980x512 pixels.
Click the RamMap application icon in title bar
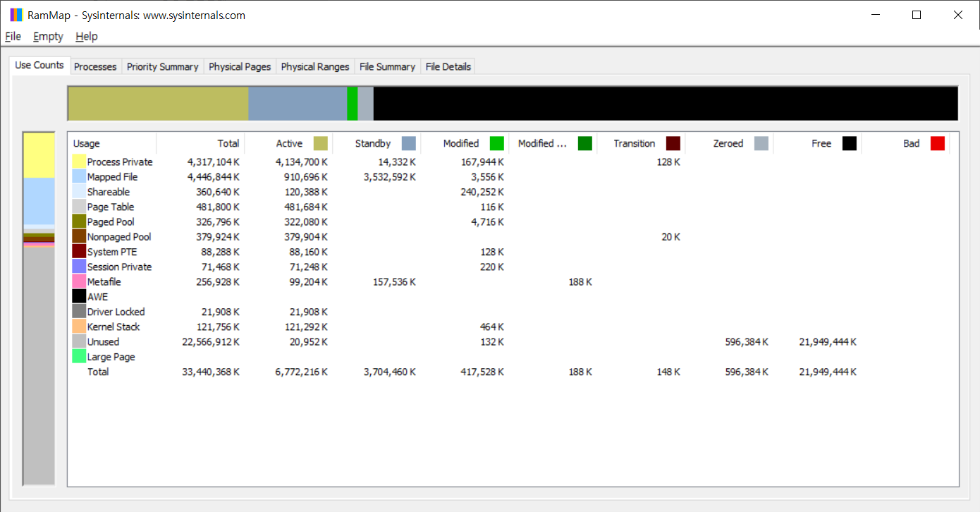click(16, 15)
